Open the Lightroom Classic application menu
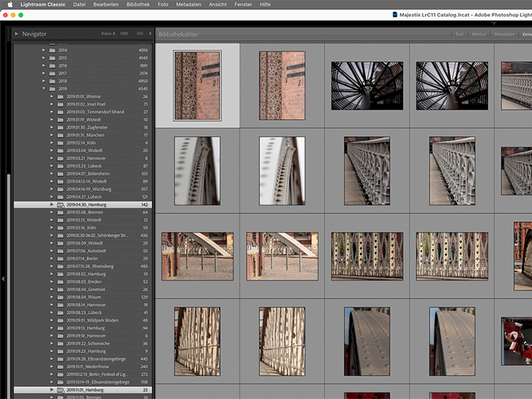Viewport: 532px width, 399px height. (43, 5)
